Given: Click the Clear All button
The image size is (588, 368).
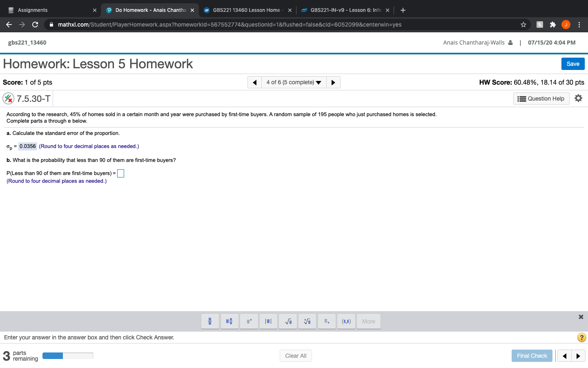Looking at the screenshot, I should 296,355.
